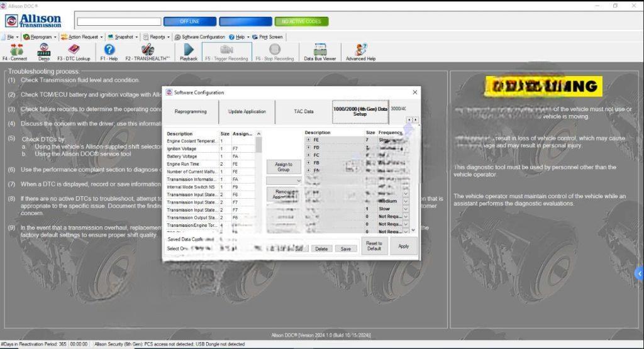Switch to the TAC Data tab
The width and height of the screenshot is (644, 349).
[x=304, y=112]
